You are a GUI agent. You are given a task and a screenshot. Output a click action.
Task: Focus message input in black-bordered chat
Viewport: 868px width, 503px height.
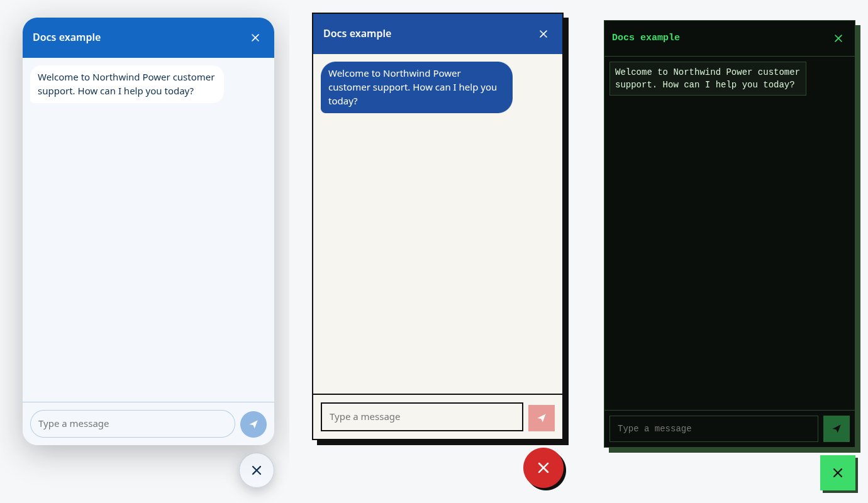pyautogui.click(x=422, y=417)
